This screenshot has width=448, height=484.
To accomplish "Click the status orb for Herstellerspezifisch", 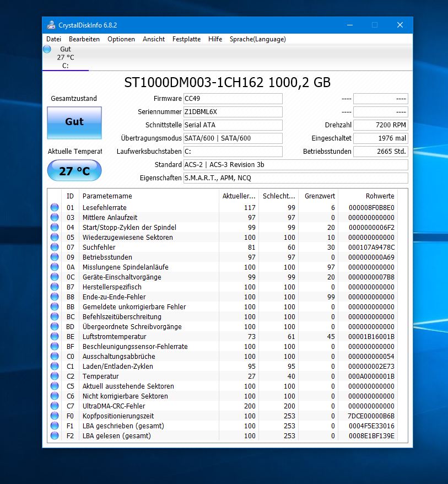I will 55,287.
